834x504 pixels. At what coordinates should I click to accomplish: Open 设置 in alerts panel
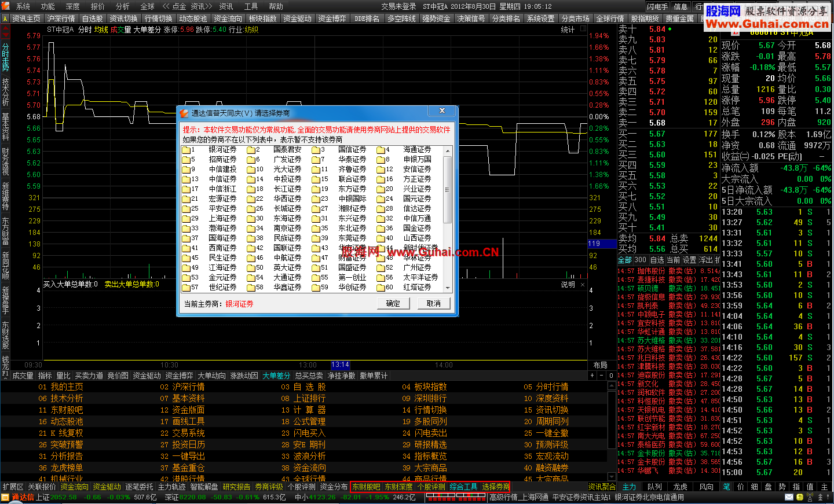click(x=689, y=260)
